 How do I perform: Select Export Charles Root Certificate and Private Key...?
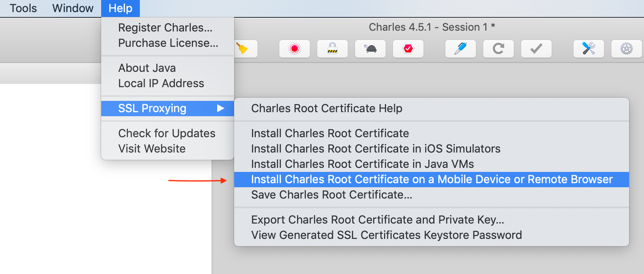pyautogui.click(x=432, y=220)
